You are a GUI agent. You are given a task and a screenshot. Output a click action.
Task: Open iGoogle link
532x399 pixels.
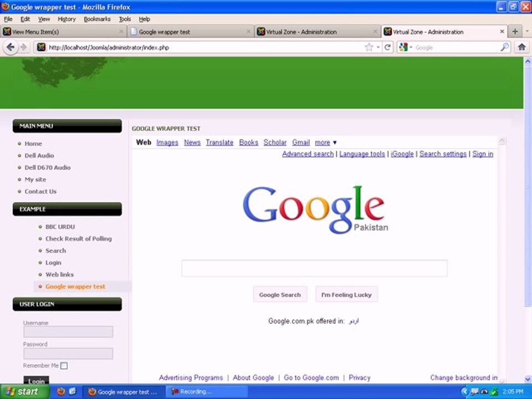(402, 154)
